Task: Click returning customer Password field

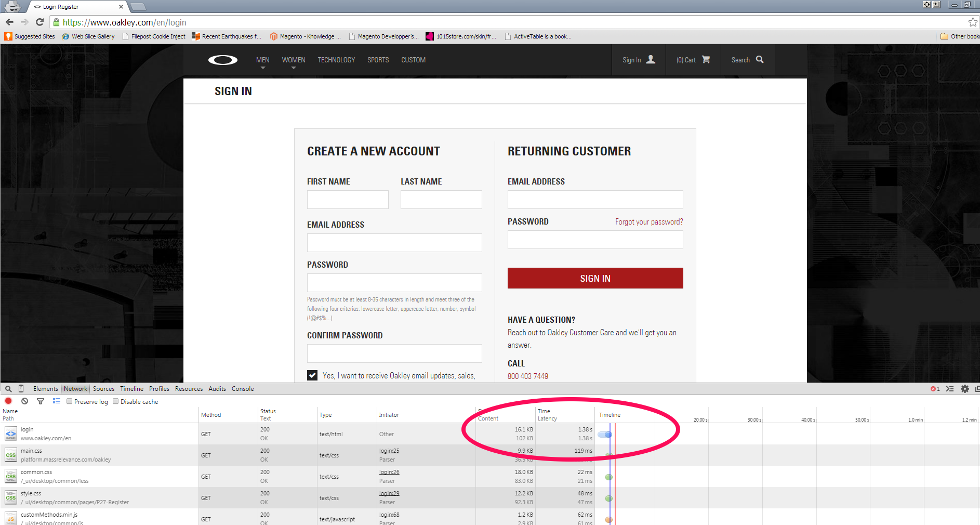Action: click(x=595, y=240)
